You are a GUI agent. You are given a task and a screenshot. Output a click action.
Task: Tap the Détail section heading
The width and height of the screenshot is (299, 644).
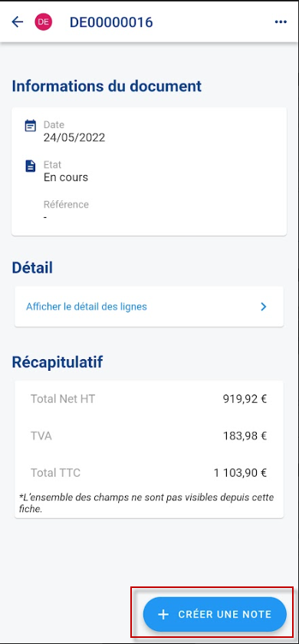point(32,268)
